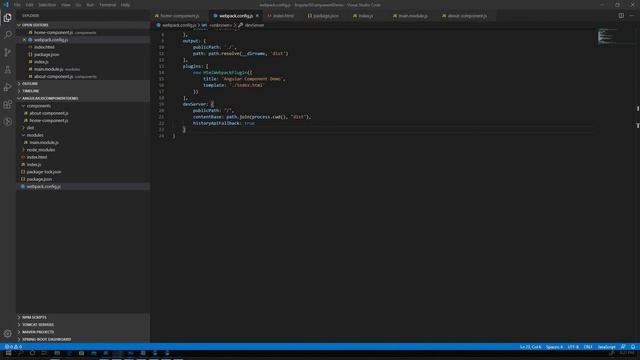Click Ln 23, Col 6 cursor position
The image size is (640, 360).
coord(530,347)
